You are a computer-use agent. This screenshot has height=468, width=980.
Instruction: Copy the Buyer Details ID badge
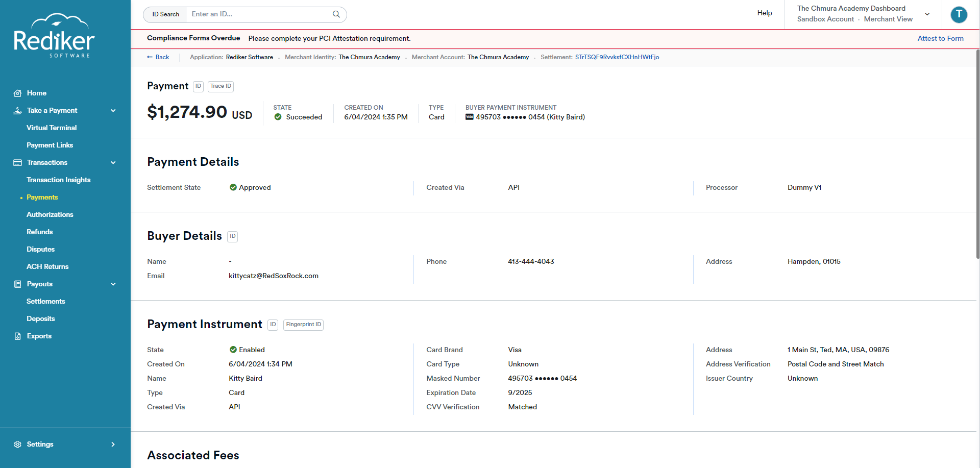232,236
